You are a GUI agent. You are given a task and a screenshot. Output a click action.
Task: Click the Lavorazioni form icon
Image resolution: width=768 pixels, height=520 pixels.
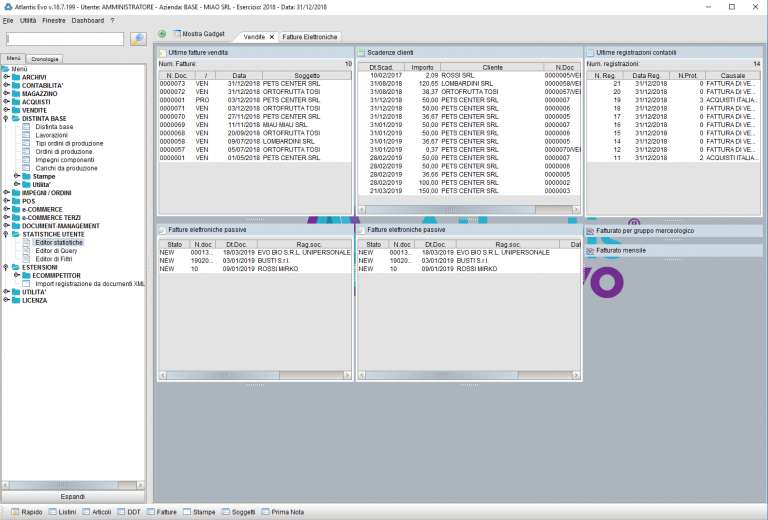click(26, 135)
